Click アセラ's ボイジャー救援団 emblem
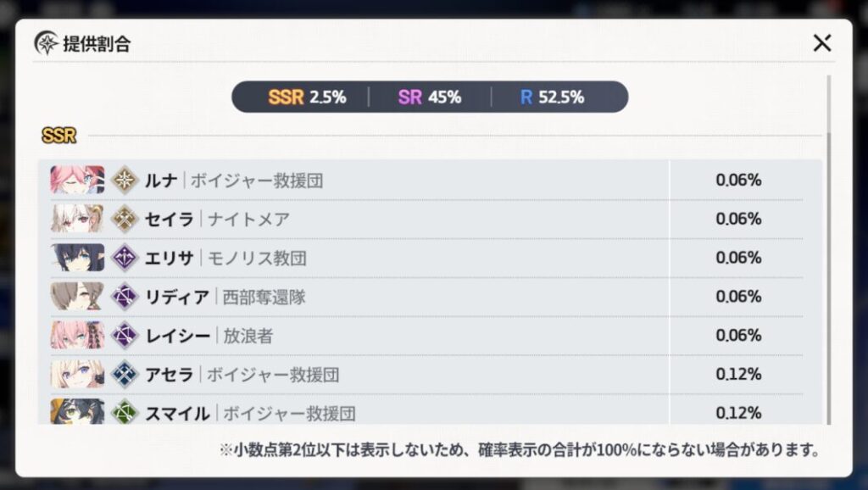This screenshot has height=490, width=868. click(124, 376)
